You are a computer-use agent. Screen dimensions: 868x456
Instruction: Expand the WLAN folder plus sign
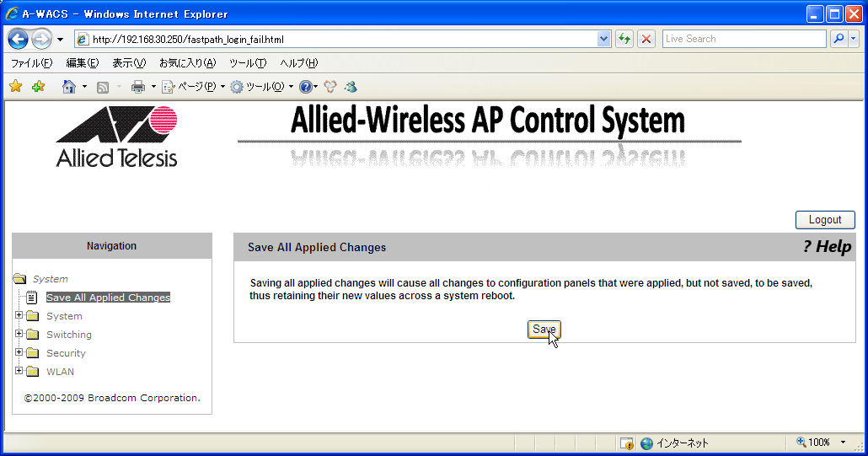coord(19,371)
